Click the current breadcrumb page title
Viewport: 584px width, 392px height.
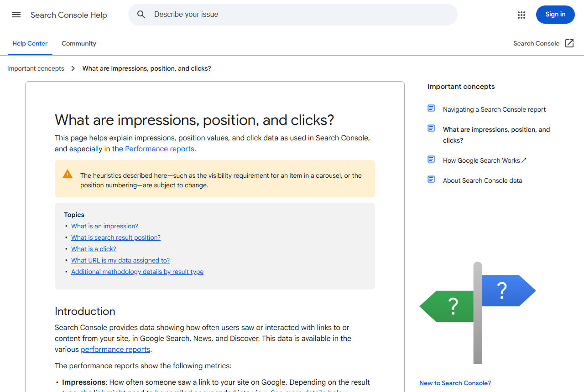pyautogui.click(x=146, y=68)
